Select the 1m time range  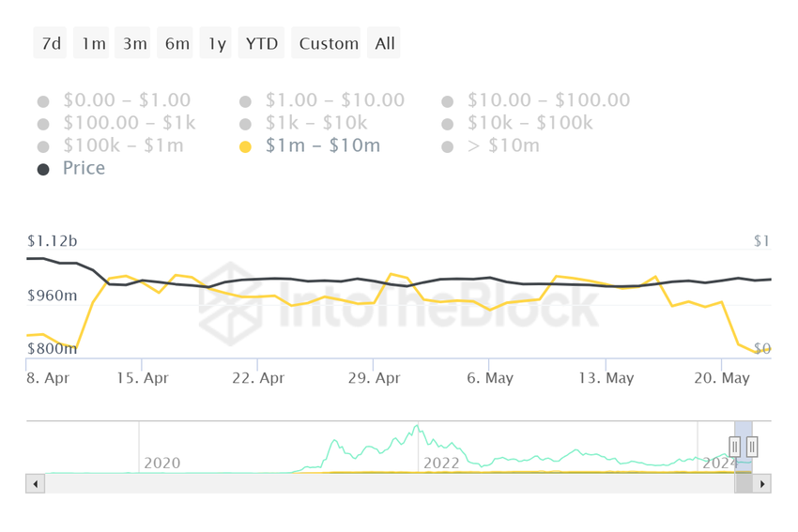click(x=93, y=43)
